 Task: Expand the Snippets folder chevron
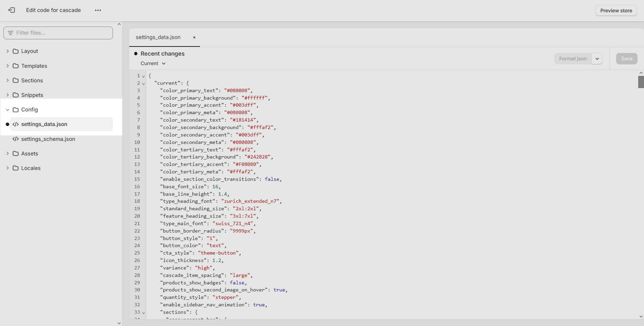coord(7,95)
